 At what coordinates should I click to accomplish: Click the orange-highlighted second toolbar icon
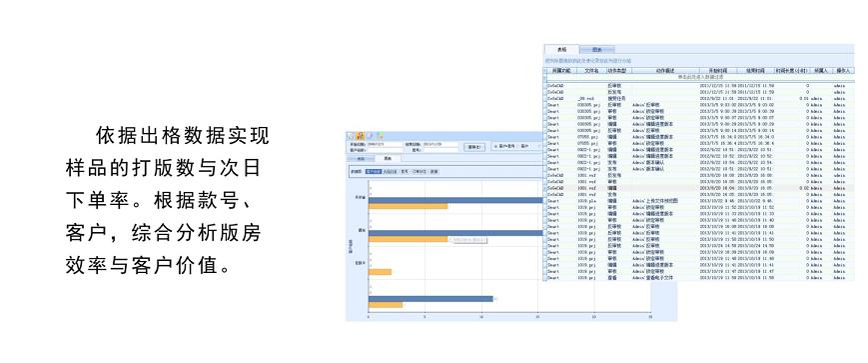pos(360,136)
